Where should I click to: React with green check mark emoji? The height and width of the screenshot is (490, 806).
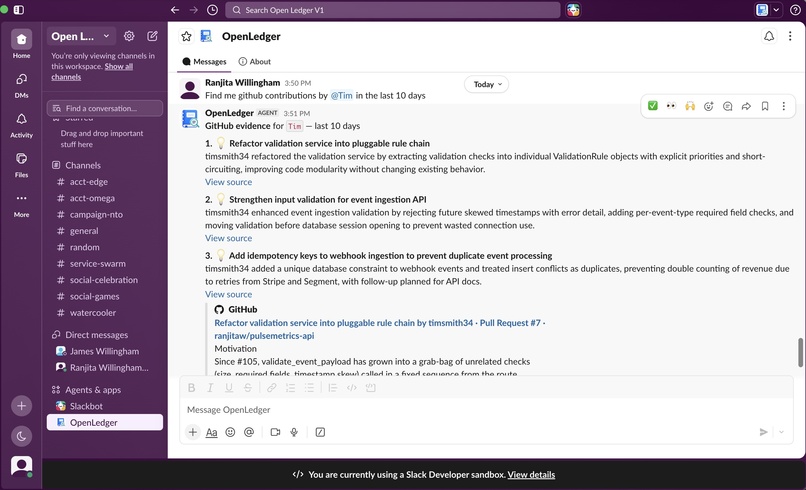pos(653,106)
